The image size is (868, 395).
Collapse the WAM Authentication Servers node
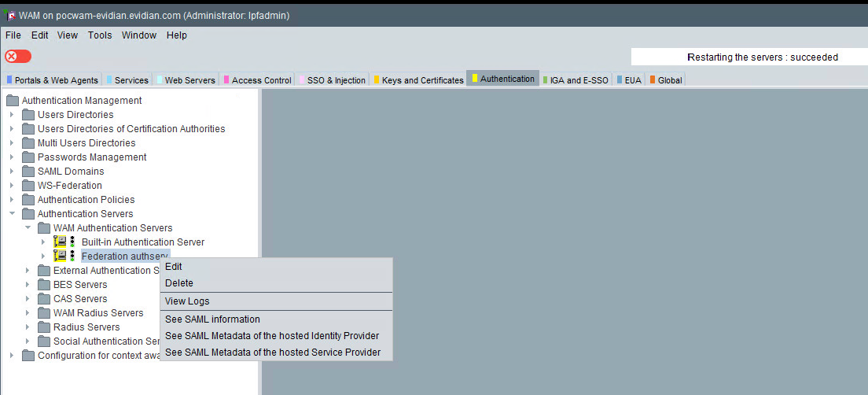(28, 228)
